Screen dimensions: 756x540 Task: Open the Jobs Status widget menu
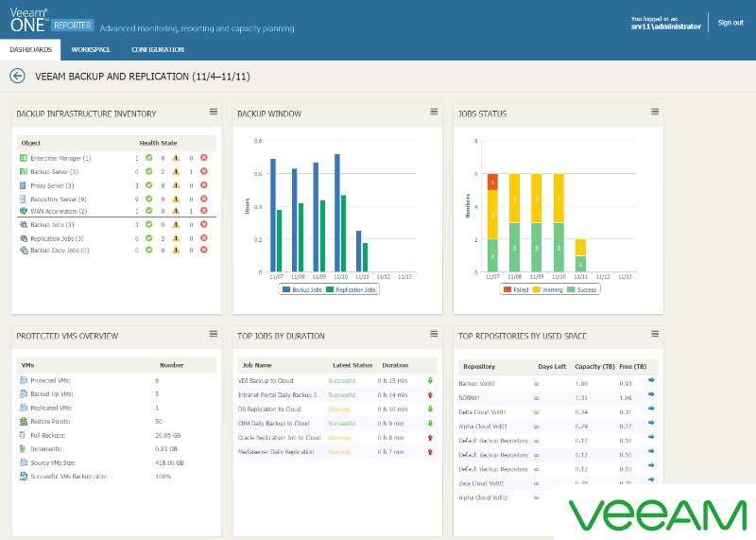(x=655, y=112)
